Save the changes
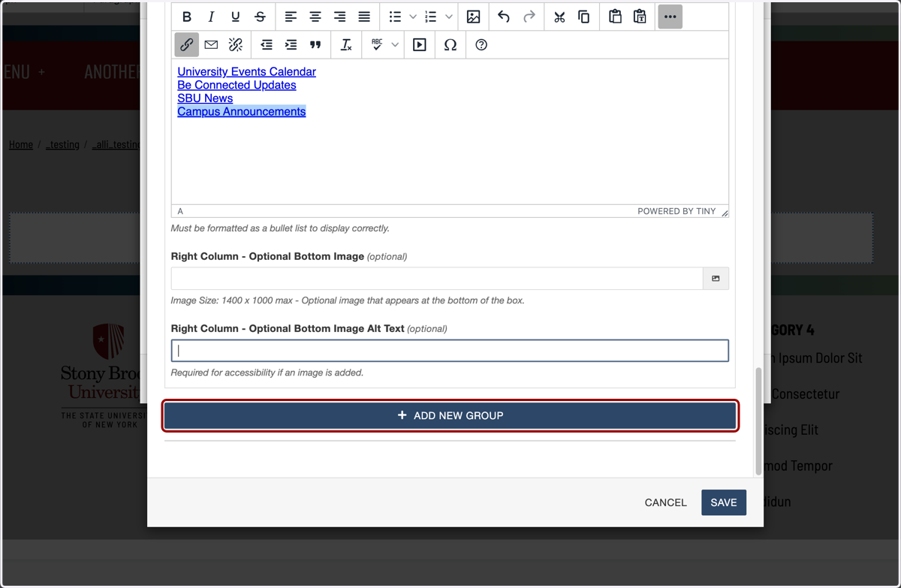This screenshot has height=588, width=901. click(724, 502)
